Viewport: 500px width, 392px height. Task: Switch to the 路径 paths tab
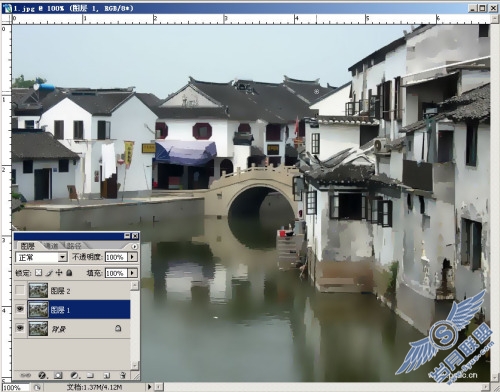(x=74, y=246)
